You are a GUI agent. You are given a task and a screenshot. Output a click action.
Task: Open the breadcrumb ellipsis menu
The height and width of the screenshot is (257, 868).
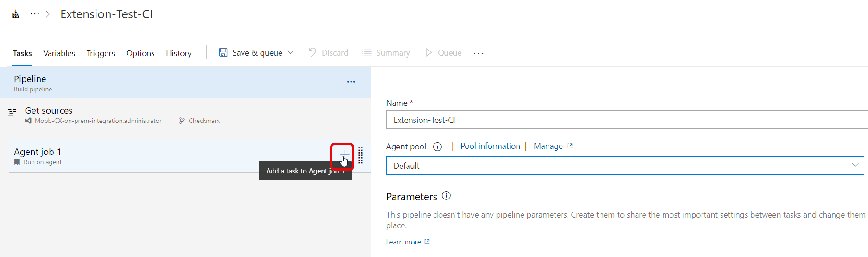[35, 14]
